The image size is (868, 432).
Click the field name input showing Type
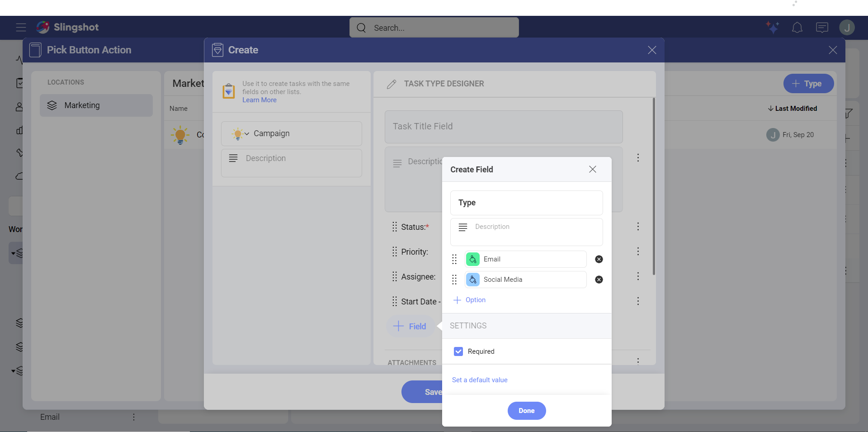(527, 203)
